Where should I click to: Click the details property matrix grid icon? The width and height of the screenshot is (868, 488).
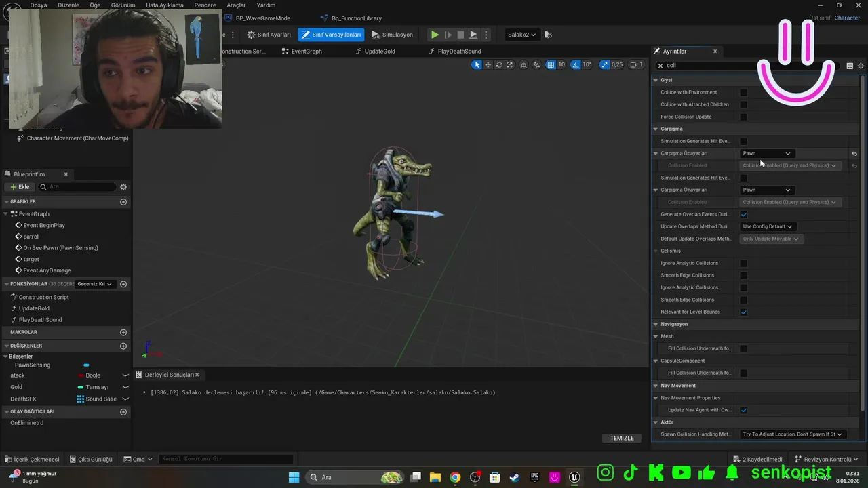tap(850, 66)
